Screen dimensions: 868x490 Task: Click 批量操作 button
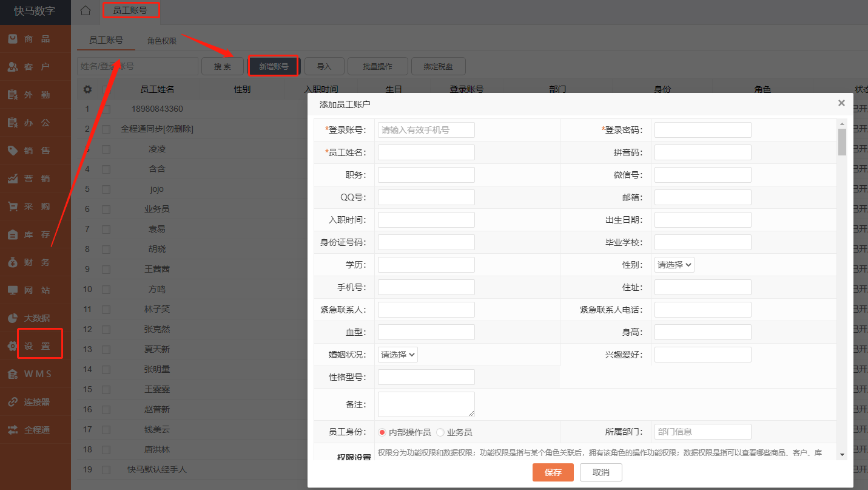point(377,66)
